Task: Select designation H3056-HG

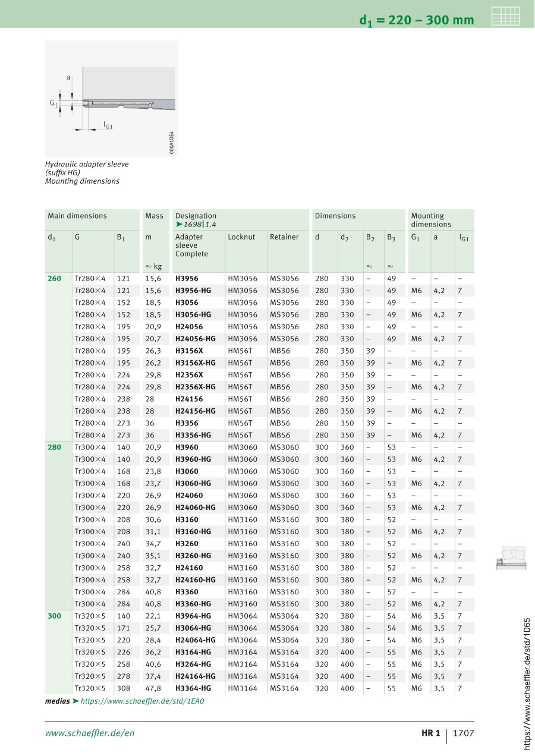Action: coord(193,314)
